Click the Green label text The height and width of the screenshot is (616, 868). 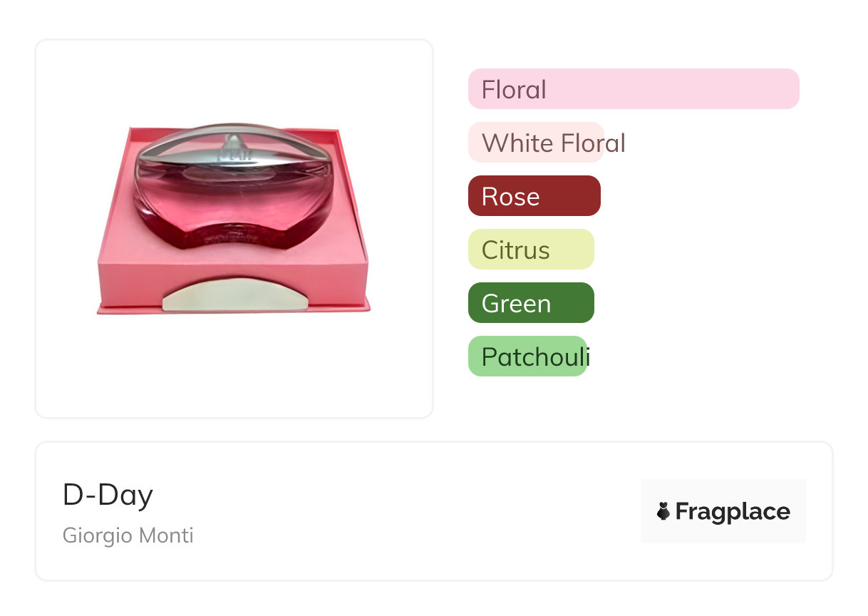pos(516,304)
